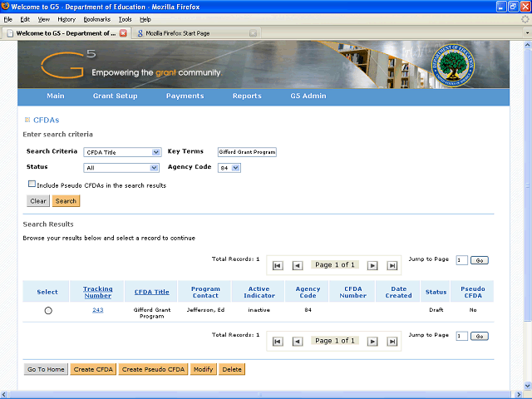This screenshot has width=532, height=399.
Task: Click first page icon in bottom pagination
Action: 278,342
